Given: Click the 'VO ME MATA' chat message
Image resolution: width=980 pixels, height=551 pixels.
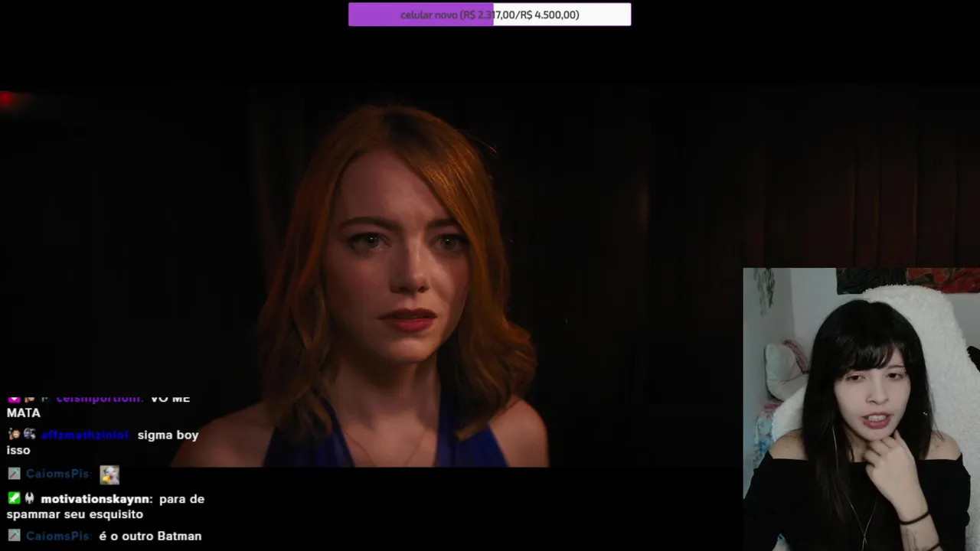Looking at the screenshot, I should [x=98, y=406].
